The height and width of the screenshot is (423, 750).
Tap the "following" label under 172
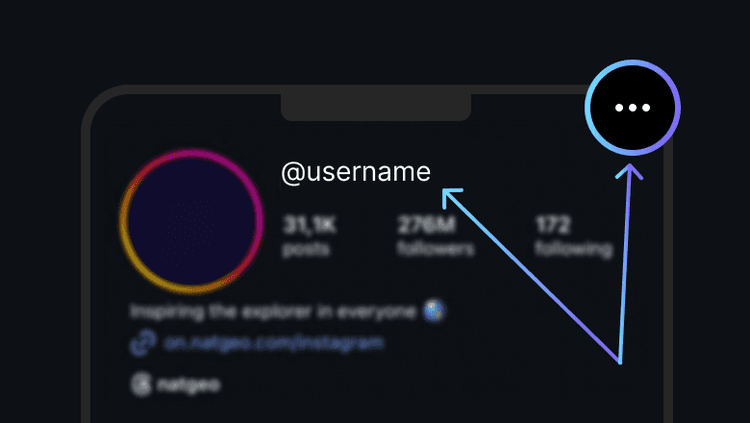(x=573, y=249)
